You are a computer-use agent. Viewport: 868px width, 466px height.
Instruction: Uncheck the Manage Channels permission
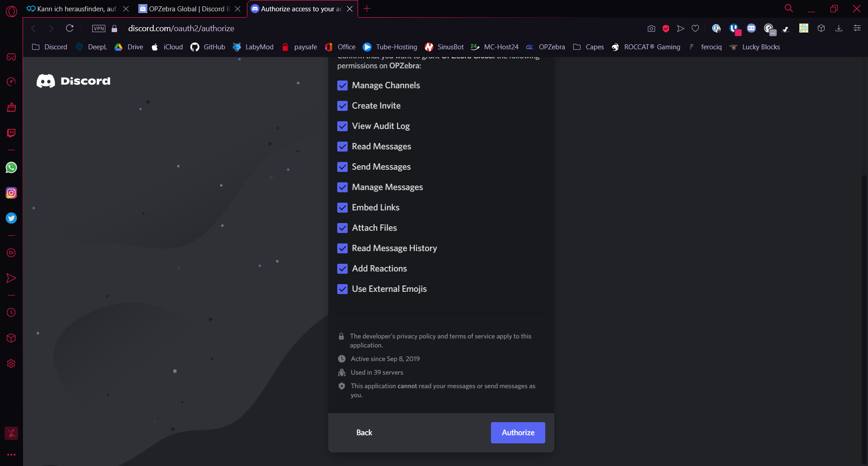pyautogui.click(x=343, y=86)
